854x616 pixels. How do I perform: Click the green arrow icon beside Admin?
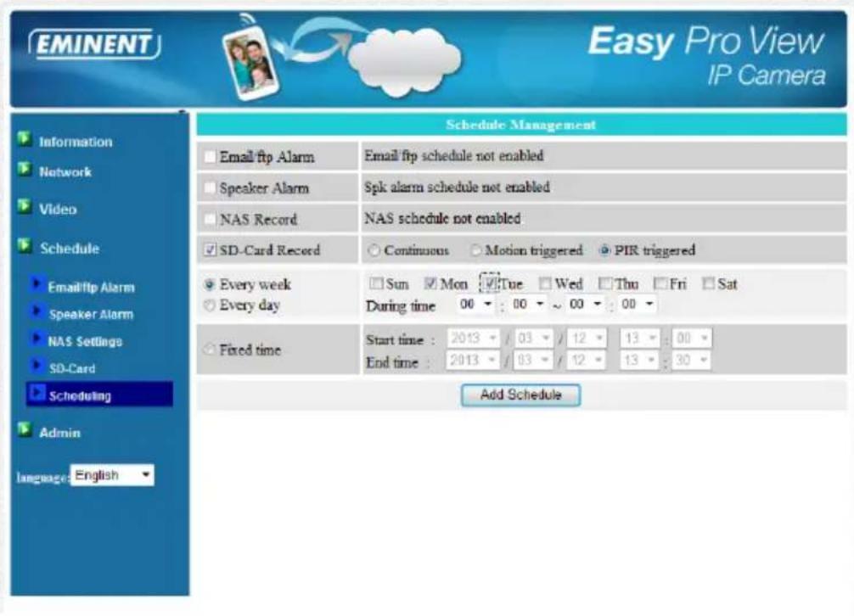tap(24, 429)
